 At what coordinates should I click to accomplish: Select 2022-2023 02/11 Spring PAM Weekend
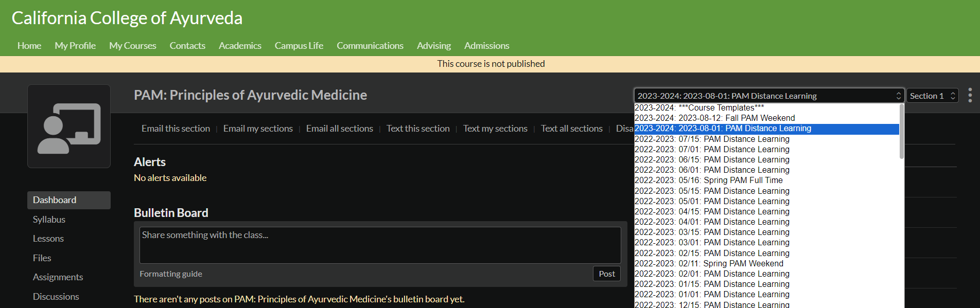pos(767,263)
